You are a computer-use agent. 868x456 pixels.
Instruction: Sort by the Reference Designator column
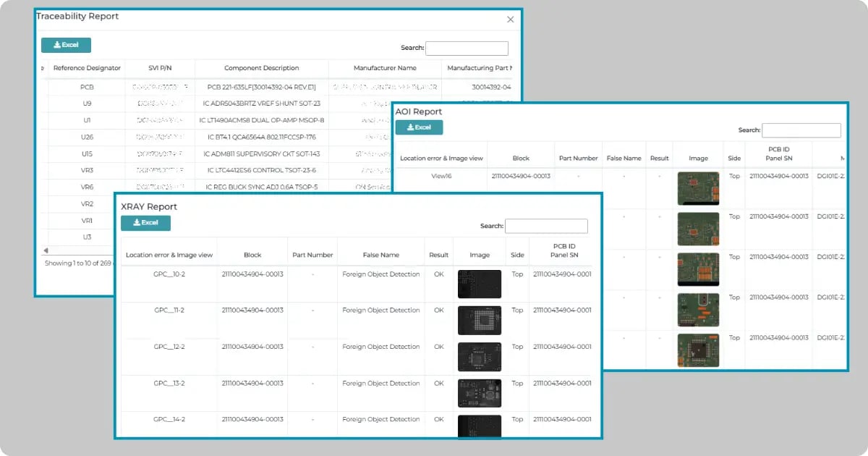(x=87, y=68)
